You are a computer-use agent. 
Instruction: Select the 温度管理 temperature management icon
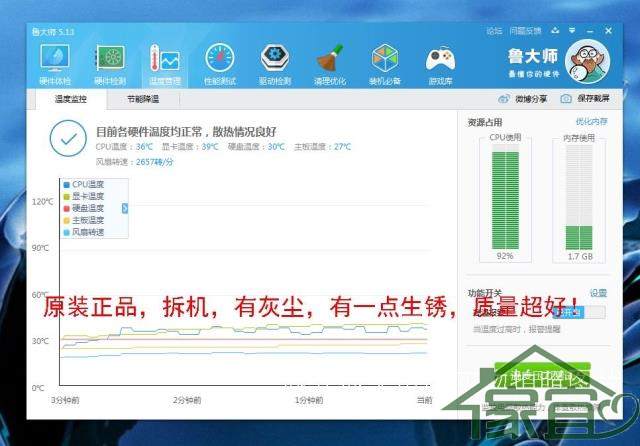pyautogui.click(x=164, y=64)
